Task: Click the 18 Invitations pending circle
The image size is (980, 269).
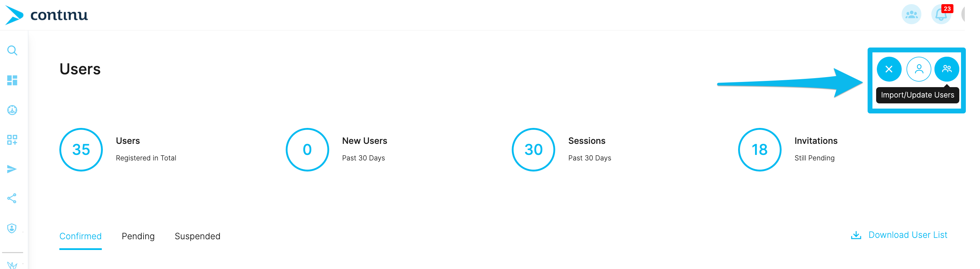Action: (760, 150)
